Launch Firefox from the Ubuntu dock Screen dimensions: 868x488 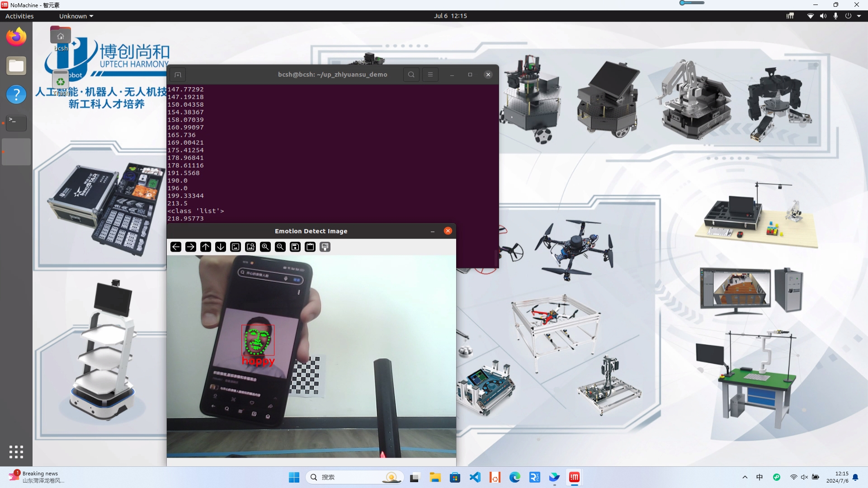pos(16,37)
